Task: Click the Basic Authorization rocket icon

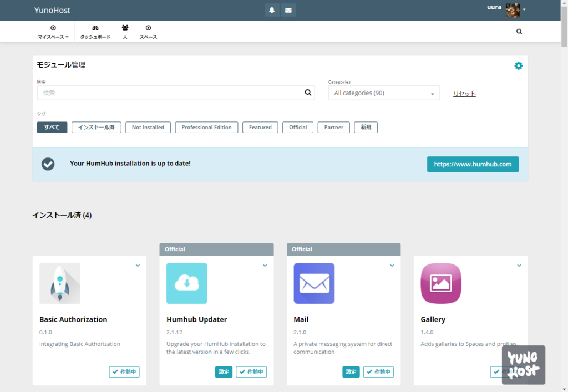Action: coord(60,283)
